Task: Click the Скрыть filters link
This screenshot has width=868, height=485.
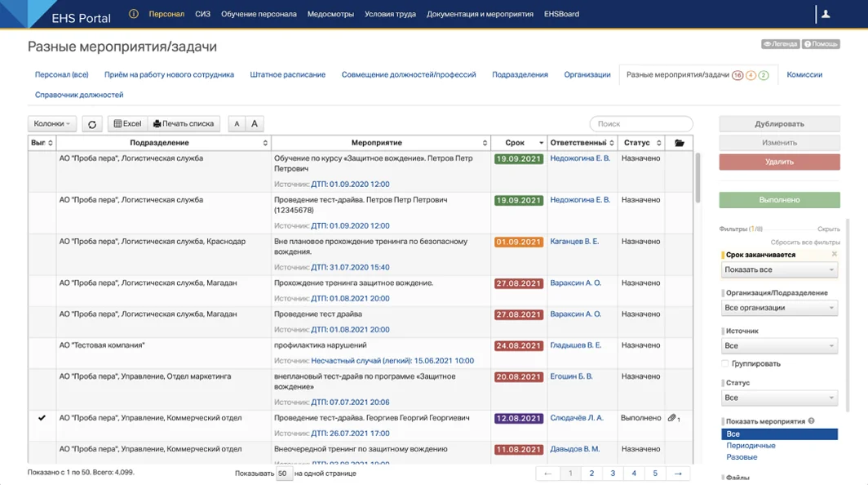Action: [x=829, y=229]
